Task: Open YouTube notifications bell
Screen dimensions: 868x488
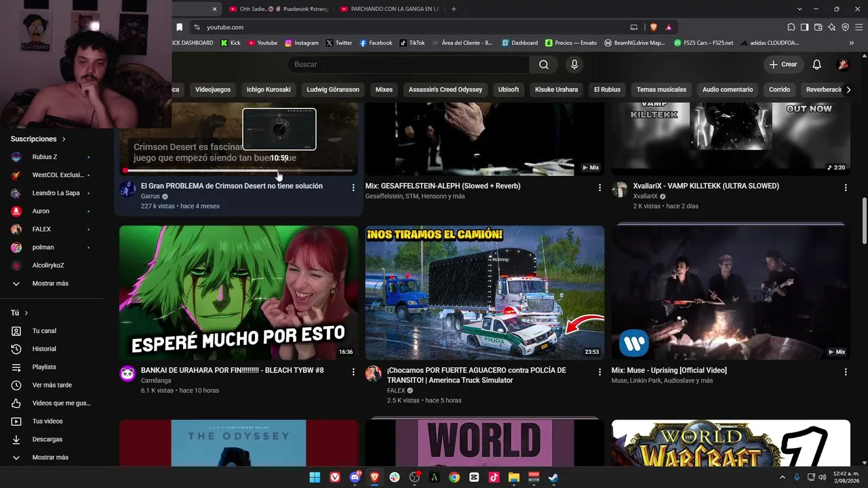Action: click(x=817, y=64)
